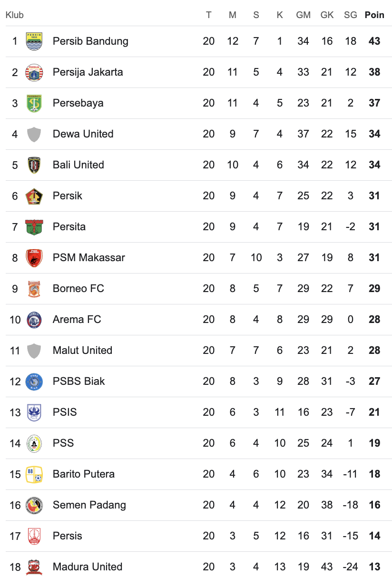Select the PSIS row points value 21
The image size is (392, 587).
click(374, 412)
